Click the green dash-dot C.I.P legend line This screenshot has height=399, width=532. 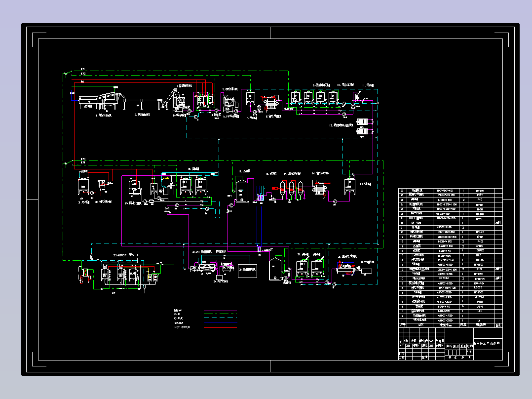220,315
